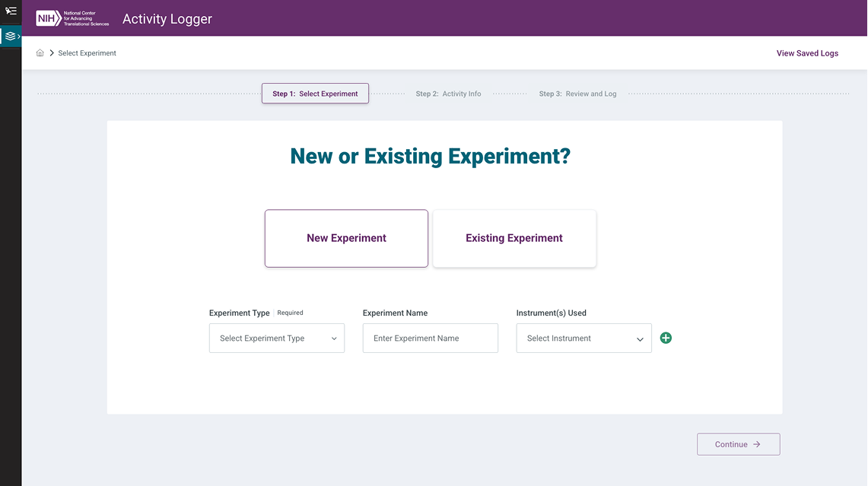Click the home icon in the breadcrumb

click(40, 52)
